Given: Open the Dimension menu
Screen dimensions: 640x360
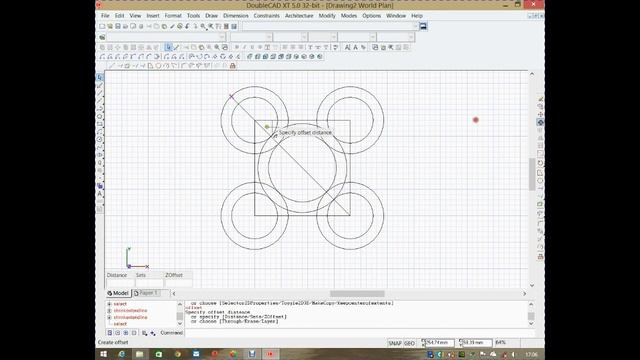Looking at the screenshot, I should (x=236, y=16).
